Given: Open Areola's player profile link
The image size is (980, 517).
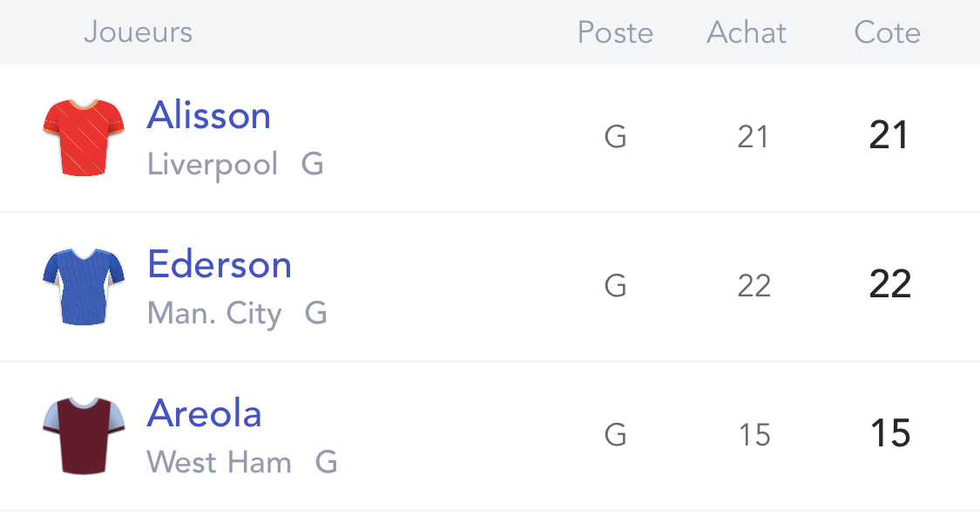Looking at the screenshot, I should (x=205, y=413).
